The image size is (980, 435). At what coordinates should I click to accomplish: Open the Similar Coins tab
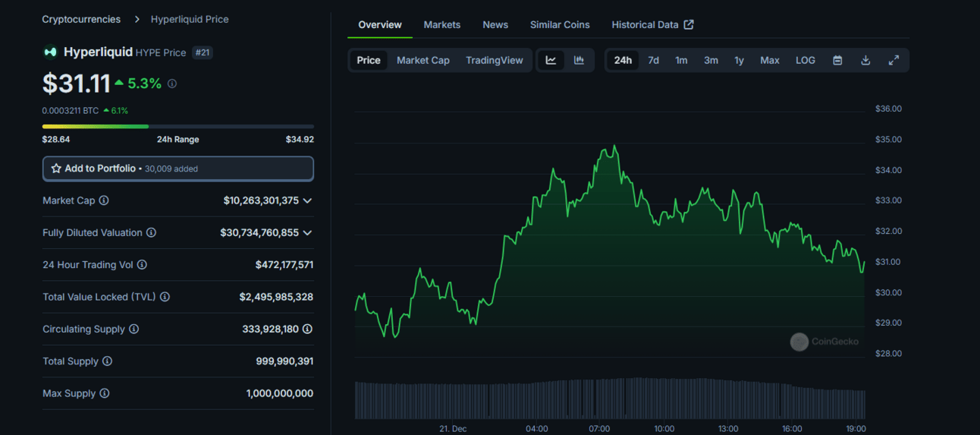[x=560, y=24]
